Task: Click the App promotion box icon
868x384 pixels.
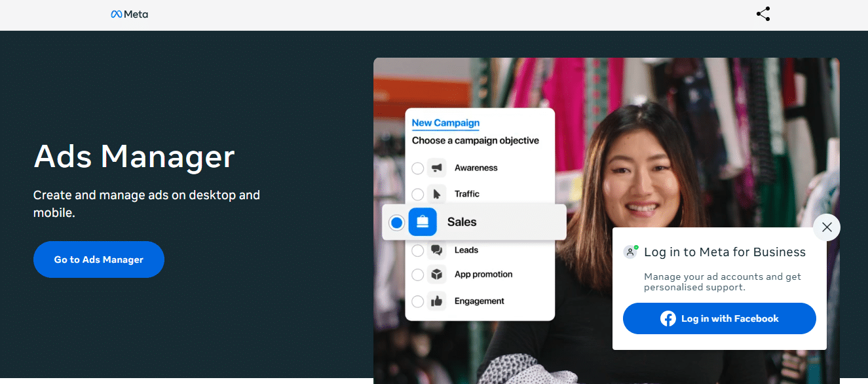Action: pyautogui.click(x=436, y=275)
